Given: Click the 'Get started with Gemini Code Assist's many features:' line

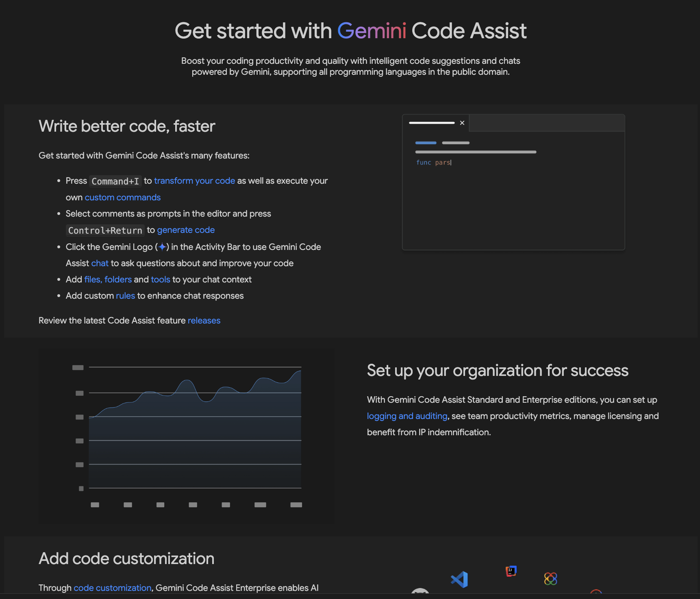Looking at the screenshot, I should coord(144,156).
